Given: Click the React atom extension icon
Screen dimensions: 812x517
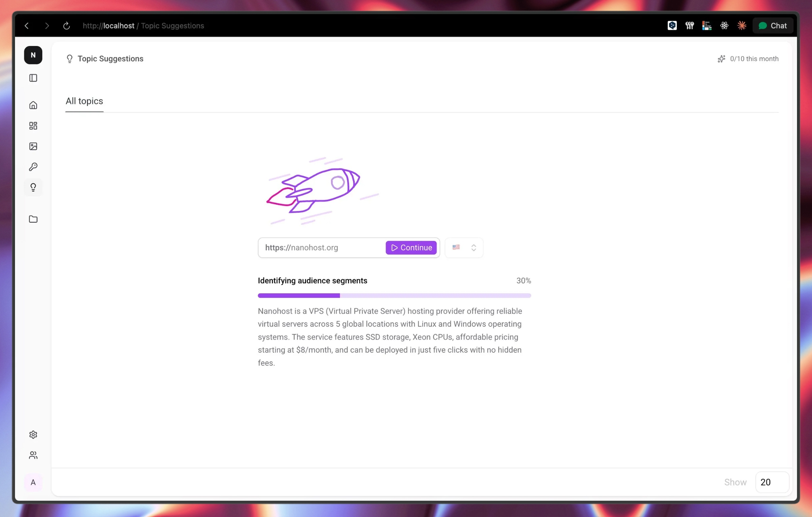Looking at the screenshot, I should (x=724, y=26).
